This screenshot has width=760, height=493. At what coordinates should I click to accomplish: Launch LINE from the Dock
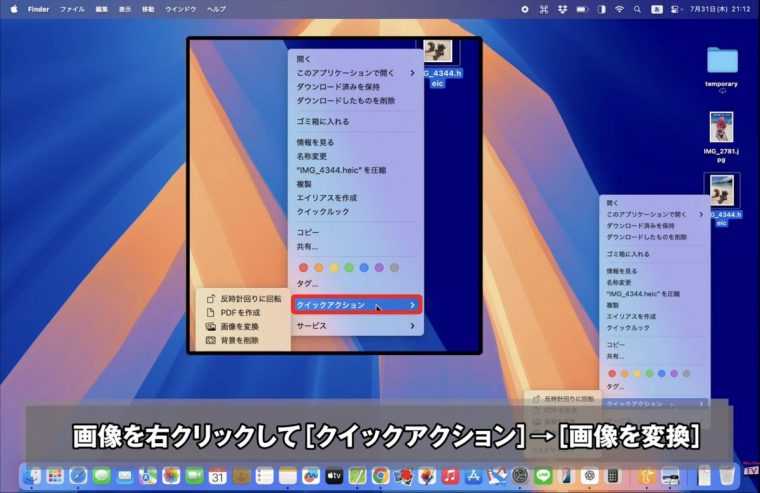point(543,476)
